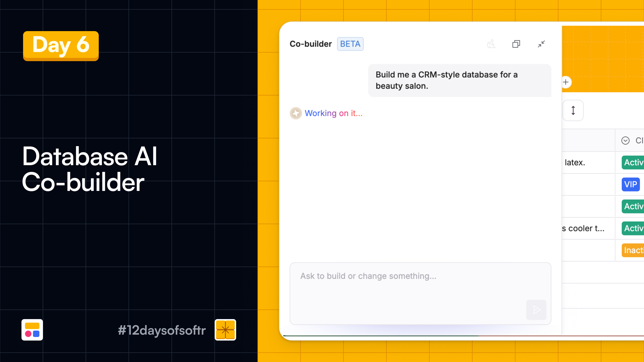Screen dimensions: 644x362
Task: Click the Active tag in the latex row
Action: pyautogui.click(x=633, y=162)
